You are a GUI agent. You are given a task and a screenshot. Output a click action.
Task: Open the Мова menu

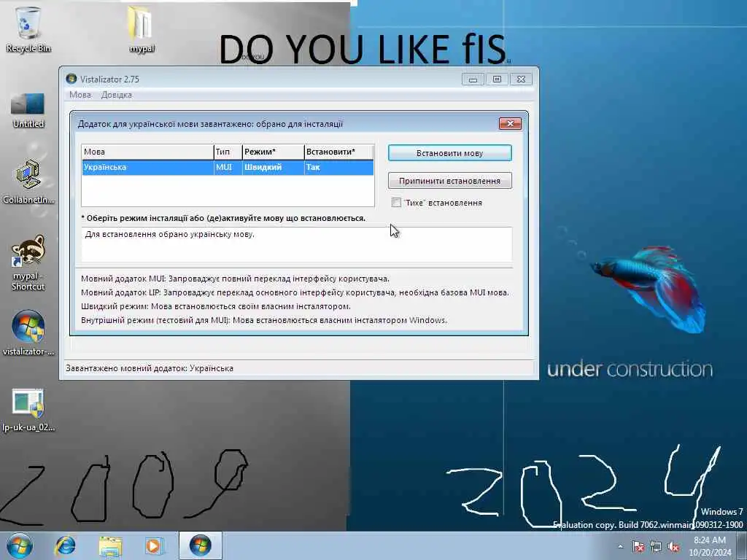[80, 95]
